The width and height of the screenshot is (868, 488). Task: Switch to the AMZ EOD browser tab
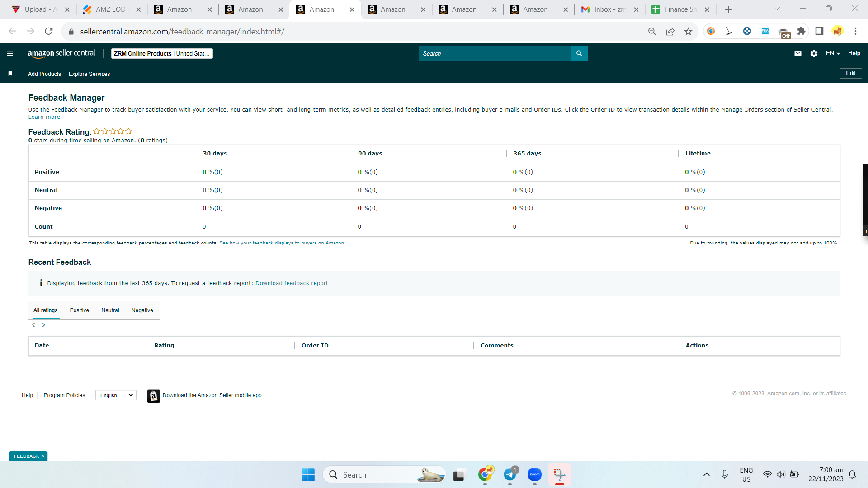(x=112, y=9)
